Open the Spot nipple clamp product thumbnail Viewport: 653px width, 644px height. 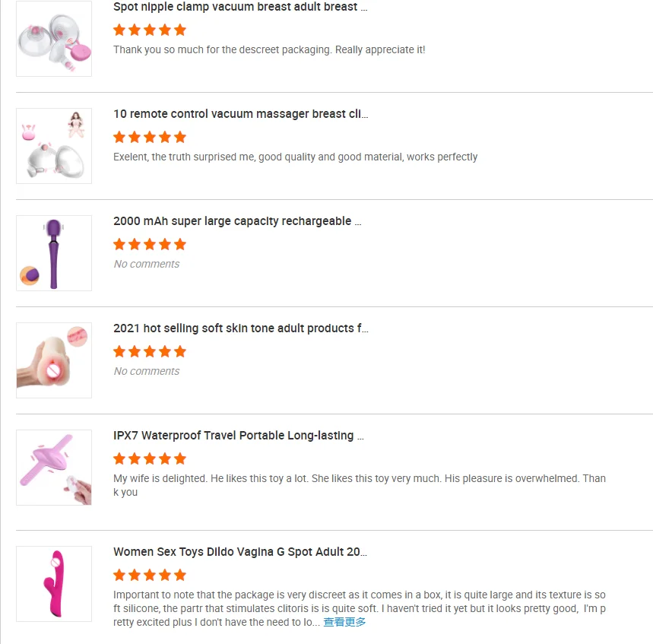click(x=54, y=39)
